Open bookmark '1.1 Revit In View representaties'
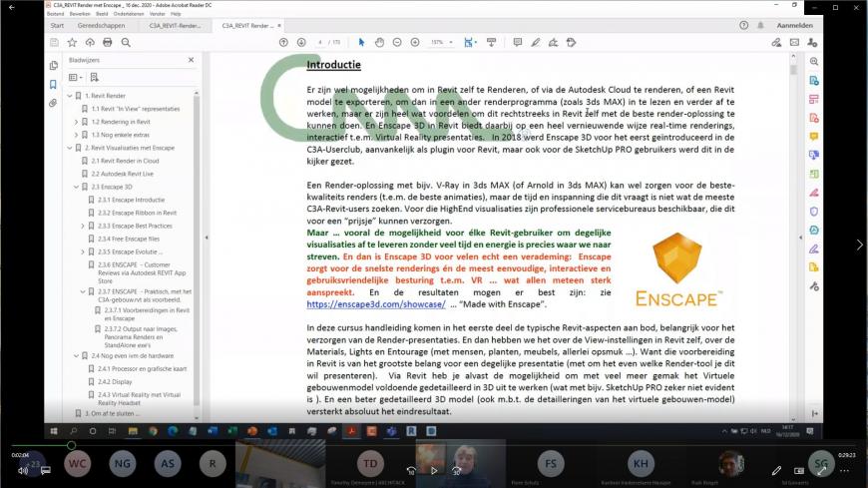The width and height of the screenshot is (868, 488). [x=136, y=109]
